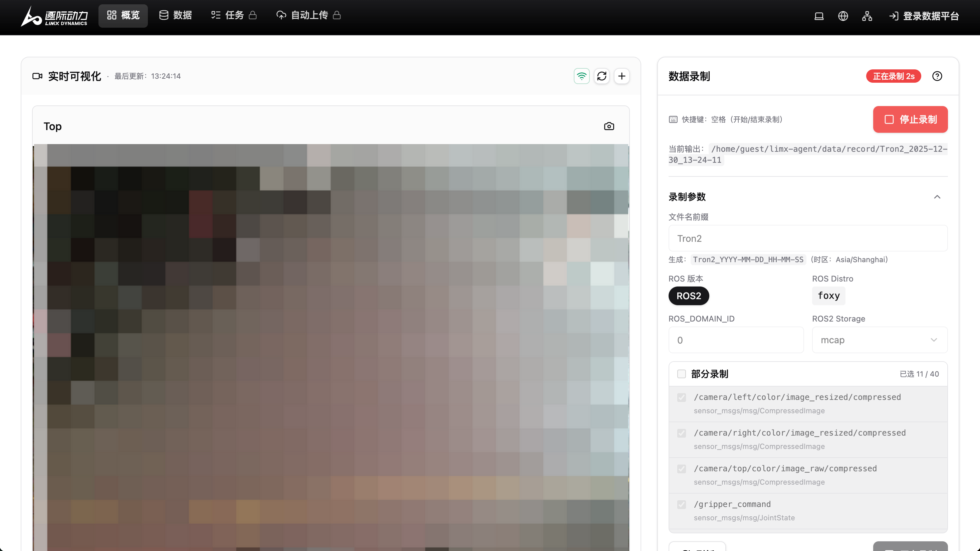This screenshot has height=551, width=980.
Task: Toggle /camera/left/color/image_resized/compressed topic checkbox
Action: pos(681,398)
